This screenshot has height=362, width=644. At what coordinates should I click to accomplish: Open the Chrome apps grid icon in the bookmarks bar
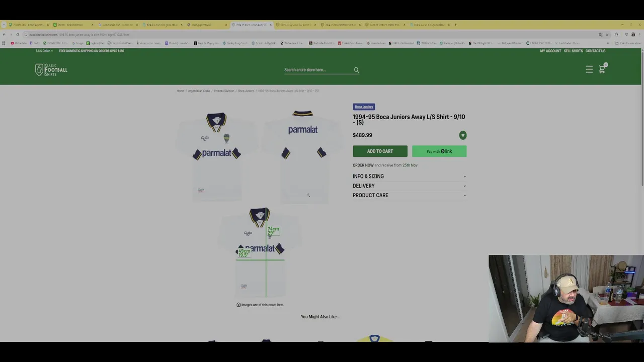(4, 43)
